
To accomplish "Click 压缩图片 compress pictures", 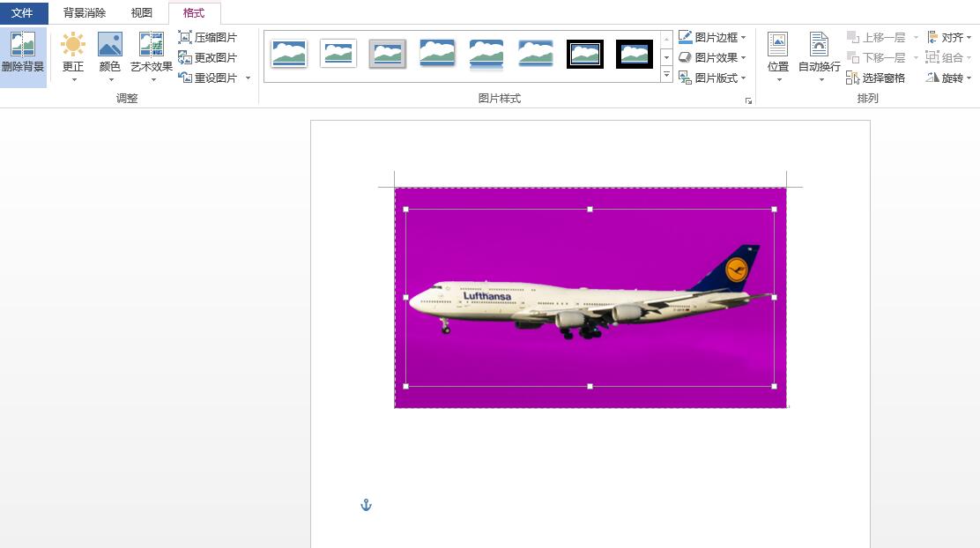I will pyautogui.click(x=207, y=38).
